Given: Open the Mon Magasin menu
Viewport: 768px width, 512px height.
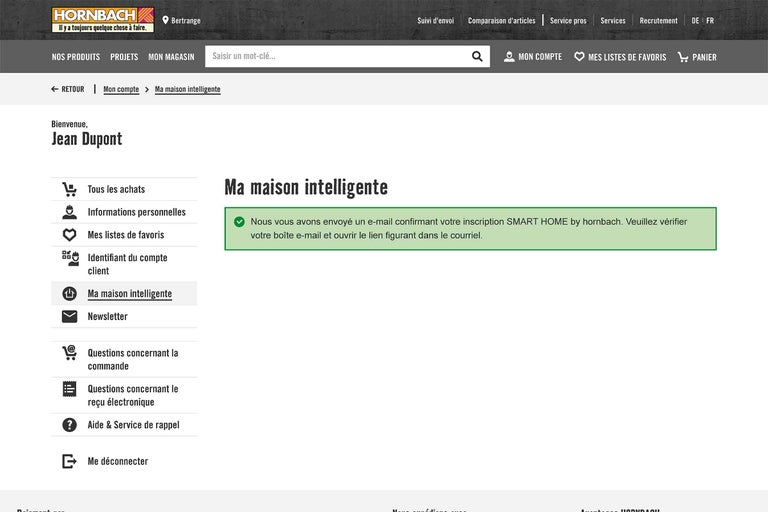Looking at the screenshot, I should [171, 57].
